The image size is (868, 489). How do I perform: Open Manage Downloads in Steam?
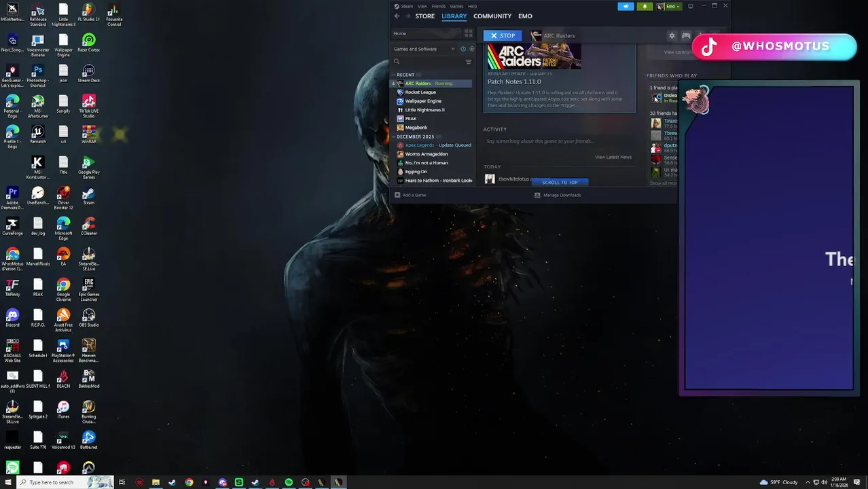[558, 195]
